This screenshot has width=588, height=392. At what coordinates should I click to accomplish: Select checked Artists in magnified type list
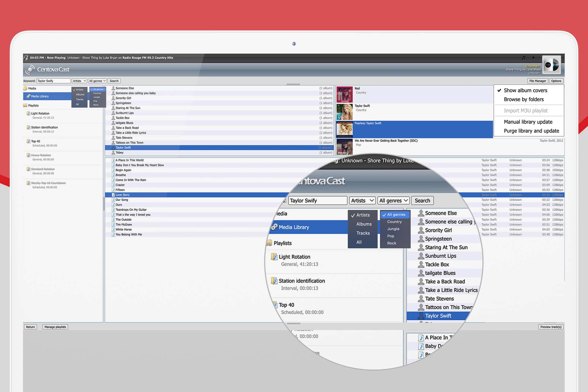pos(363,215)
